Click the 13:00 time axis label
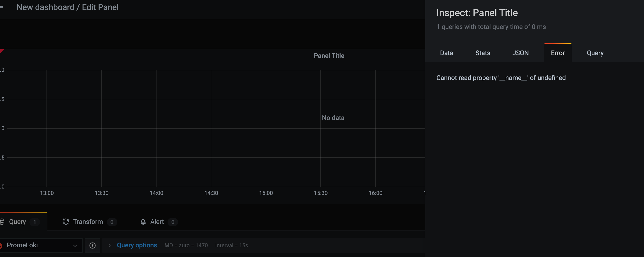The height and width of the screenshot is (257, 644). [x=47, y=193]
